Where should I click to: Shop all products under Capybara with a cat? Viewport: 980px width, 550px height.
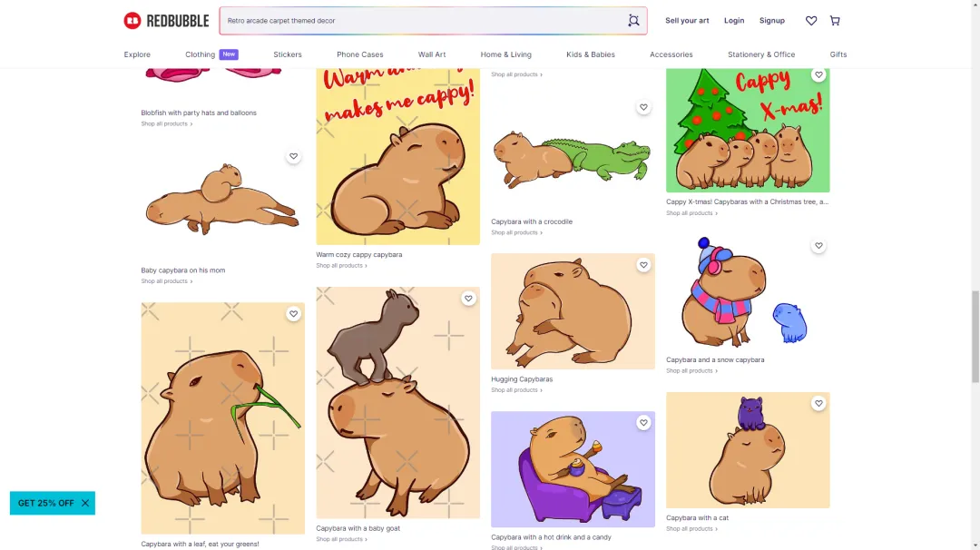[691, 529]
